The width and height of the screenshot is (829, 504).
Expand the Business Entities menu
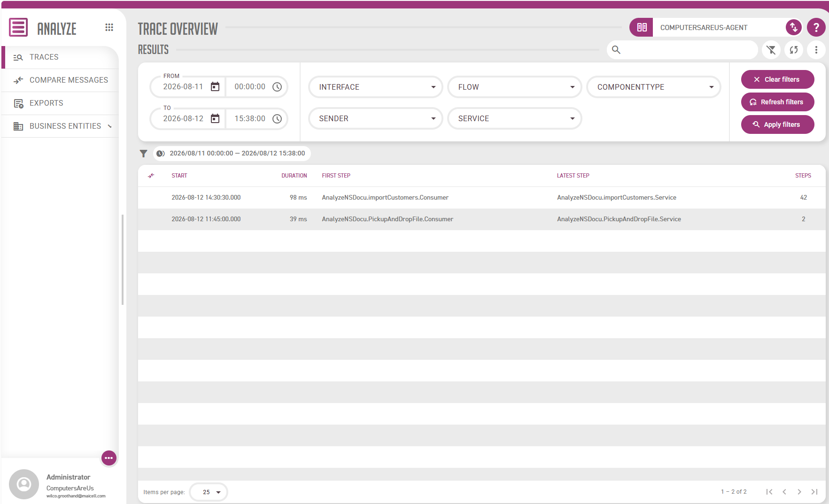[x=60, y=126]
